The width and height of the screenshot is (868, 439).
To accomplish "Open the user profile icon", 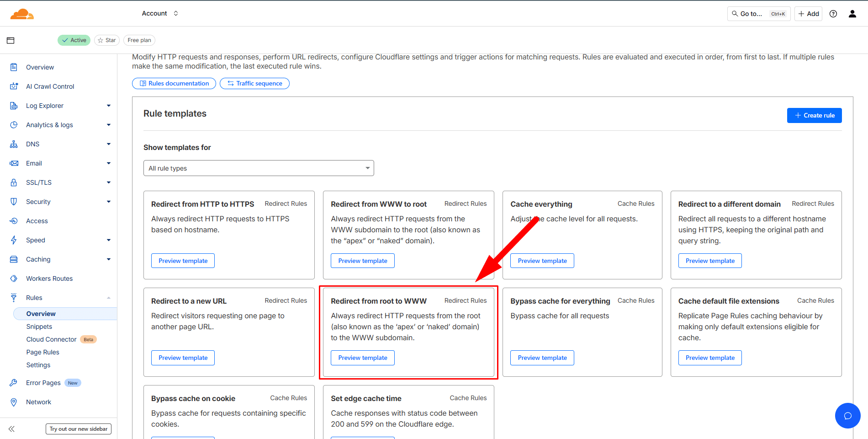I will click(x=852, y=14).
